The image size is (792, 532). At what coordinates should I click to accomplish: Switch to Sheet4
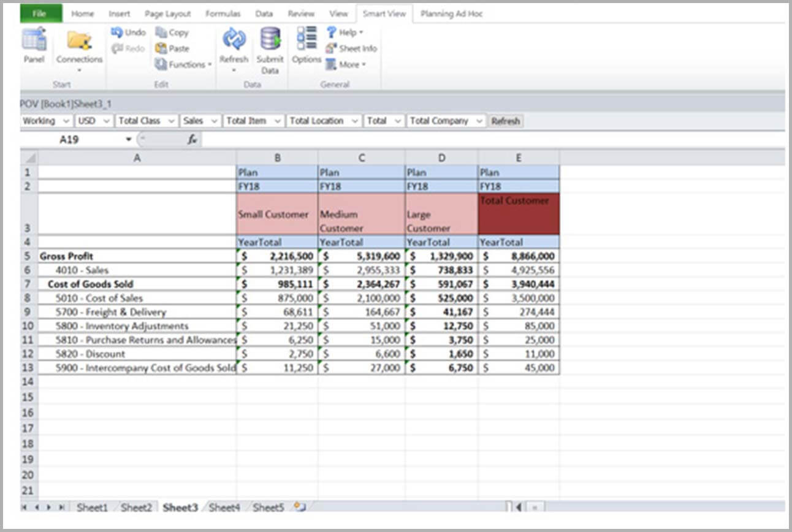tap(224, 507)
